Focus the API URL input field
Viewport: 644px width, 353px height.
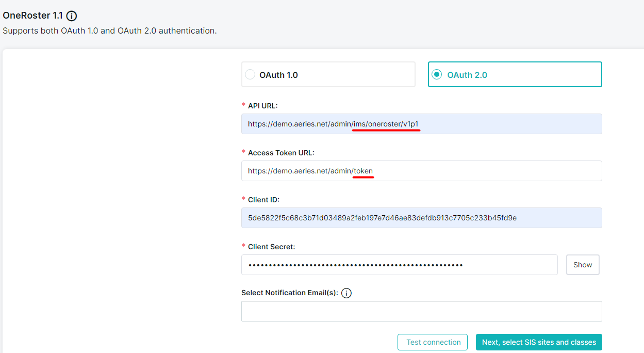click(x=421, y=124)
